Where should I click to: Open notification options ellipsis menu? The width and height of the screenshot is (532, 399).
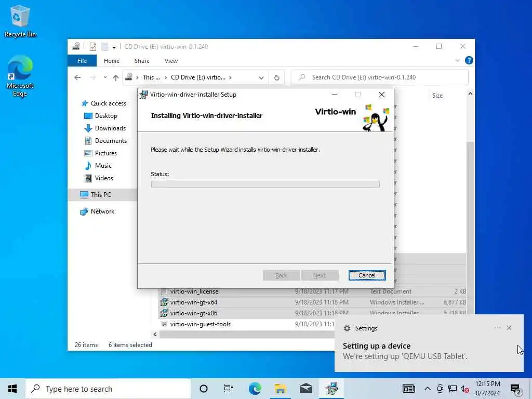(497, 328)
